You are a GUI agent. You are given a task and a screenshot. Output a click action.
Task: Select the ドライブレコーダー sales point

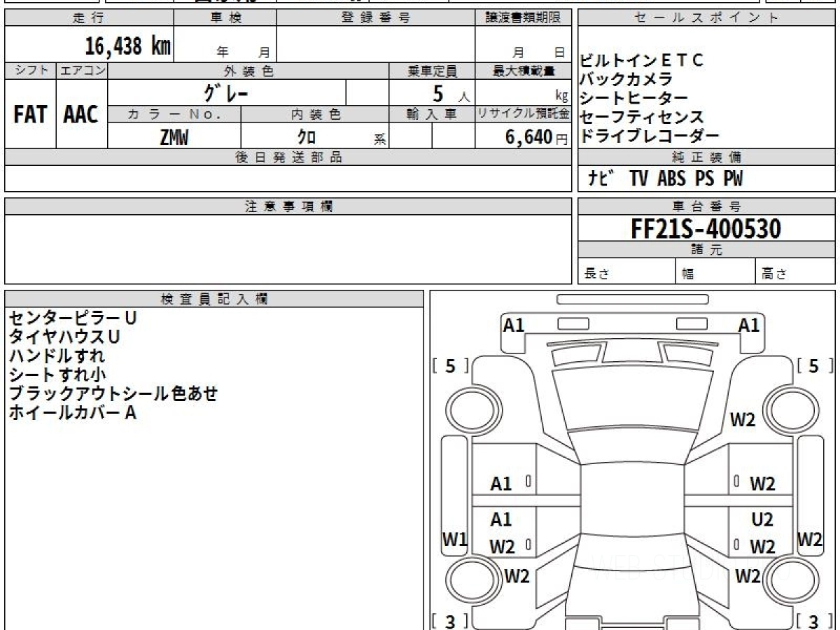point(650,136)
